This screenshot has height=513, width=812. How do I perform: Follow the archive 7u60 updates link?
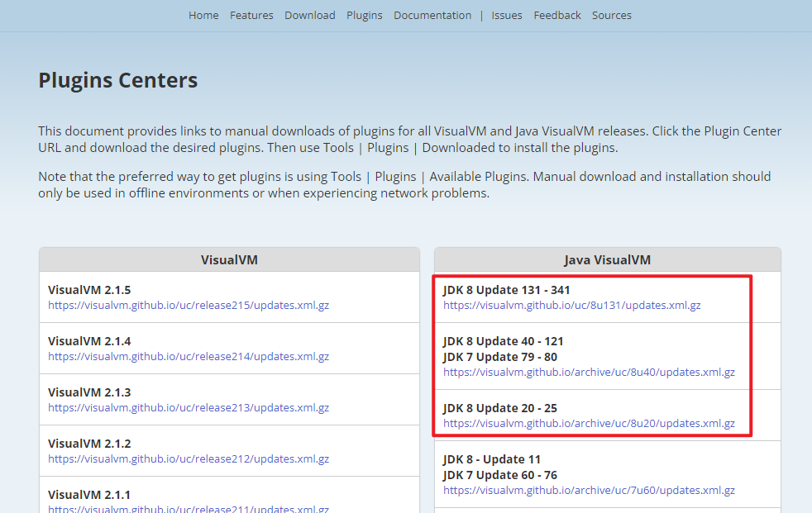point(589,490)
